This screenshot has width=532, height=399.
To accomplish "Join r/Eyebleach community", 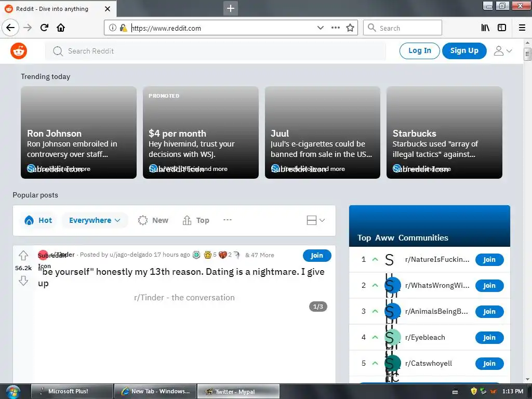I will point(489,338).
